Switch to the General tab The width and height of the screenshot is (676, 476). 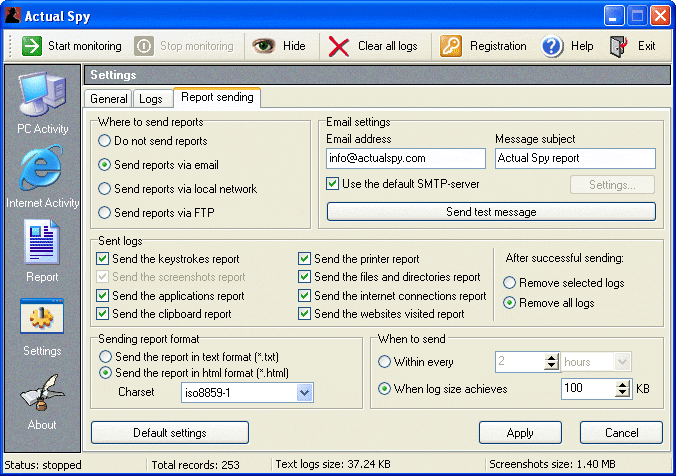pyautogui.click(x=109, y=99)
